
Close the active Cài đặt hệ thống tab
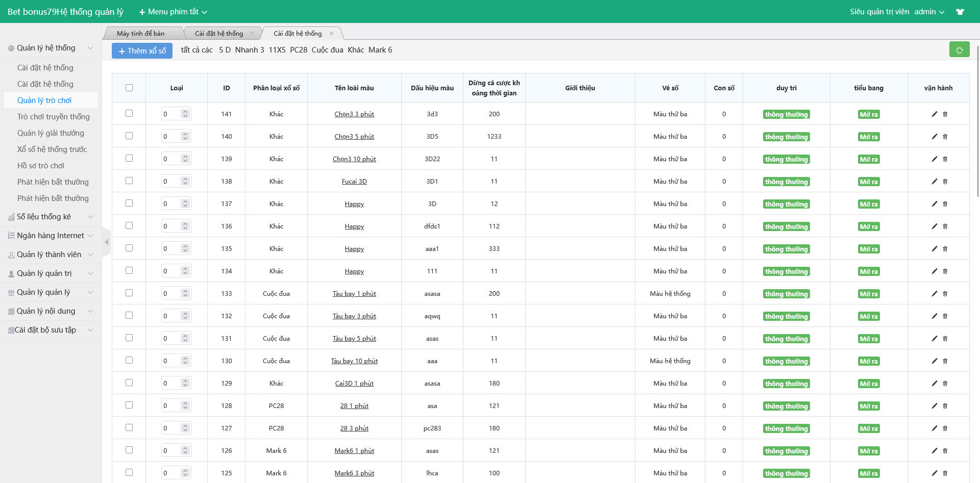pyautogui.click(x=331, y=34)
